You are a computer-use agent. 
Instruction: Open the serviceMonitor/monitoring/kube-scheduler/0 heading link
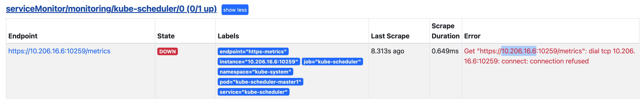(111, 9)
